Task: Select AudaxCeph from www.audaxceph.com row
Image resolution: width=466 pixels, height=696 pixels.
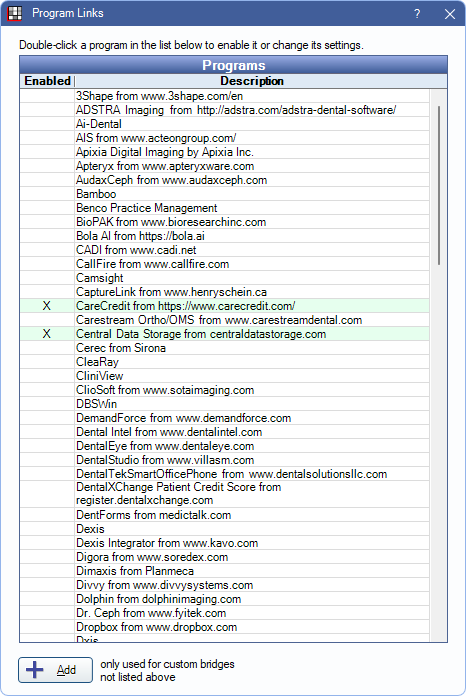Action: (x=225, y=180)
